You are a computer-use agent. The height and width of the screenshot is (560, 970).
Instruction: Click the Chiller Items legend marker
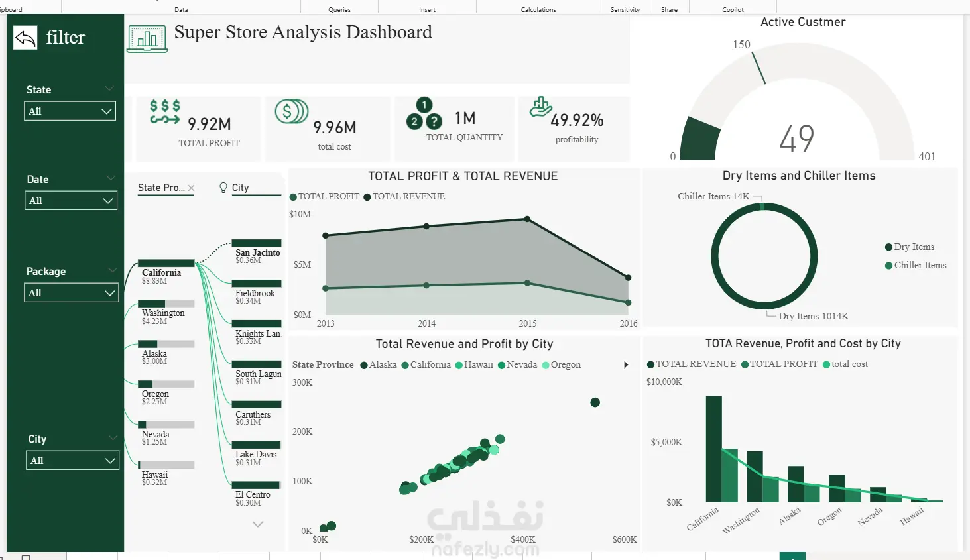coord(888,266)
